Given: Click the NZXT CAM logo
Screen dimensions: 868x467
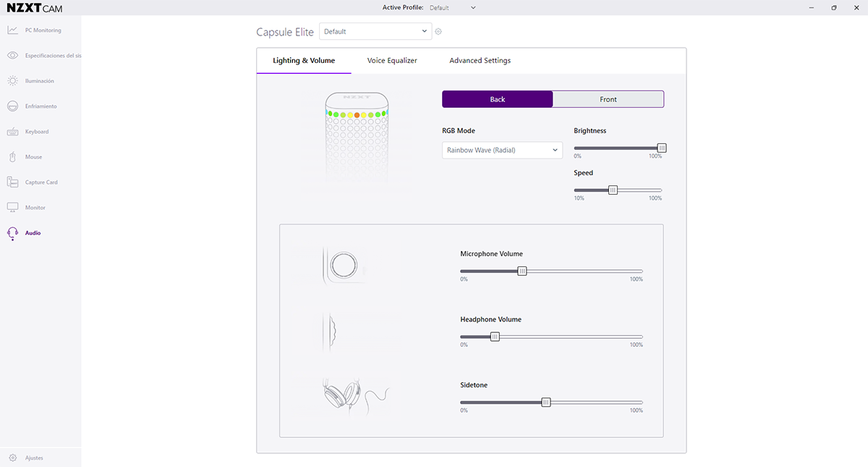Looking at the screenshot, I should [35, 8].
